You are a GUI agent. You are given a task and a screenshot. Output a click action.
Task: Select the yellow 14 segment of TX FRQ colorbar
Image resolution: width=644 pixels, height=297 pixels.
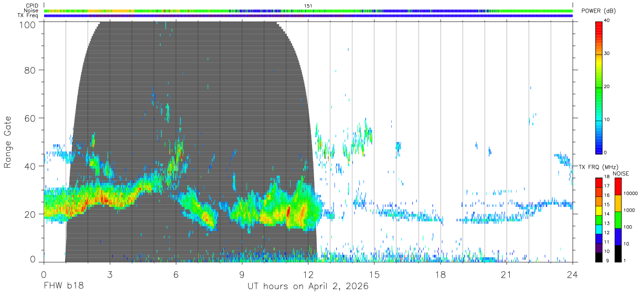599,211
